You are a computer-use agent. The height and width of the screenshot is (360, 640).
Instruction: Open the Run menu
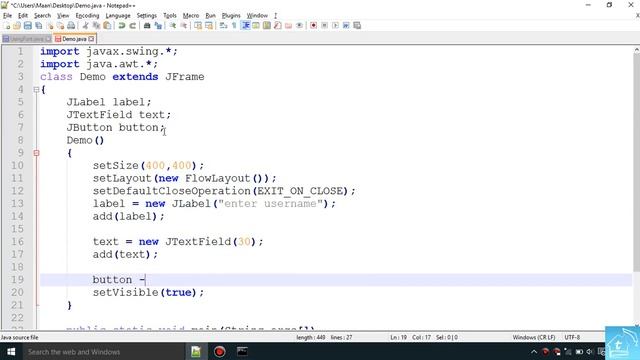click(210, 16)
